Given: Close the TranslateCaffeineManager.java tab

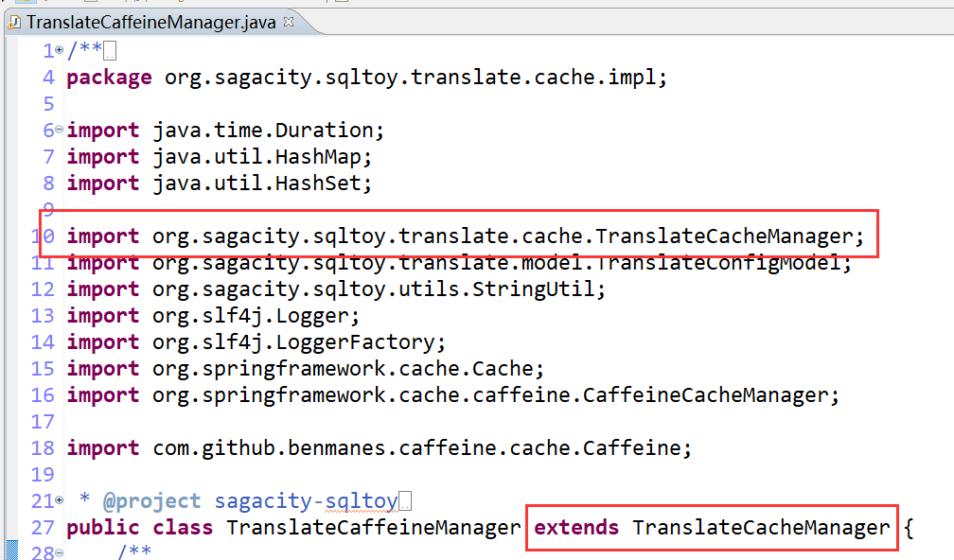Looking at the screenshot, I should (x=289, y=21).
